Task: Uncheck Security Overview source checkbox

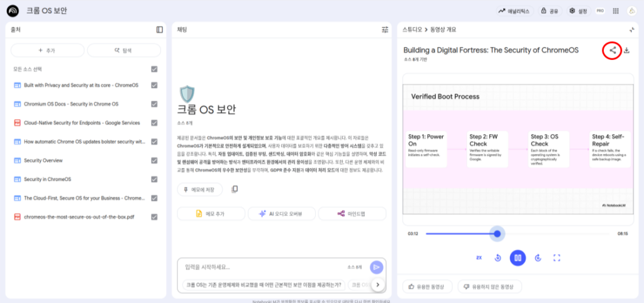Action: click(154, 161)
